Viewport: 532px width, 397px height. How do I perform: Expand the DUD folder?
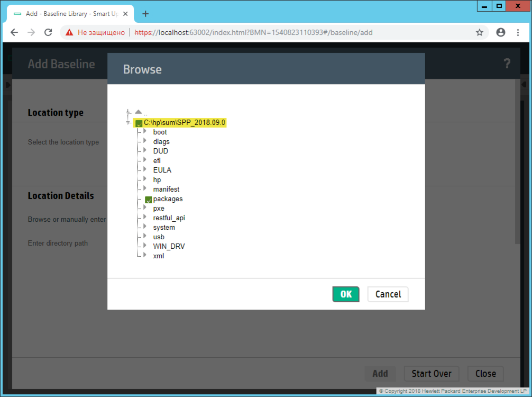pos(145,150)
